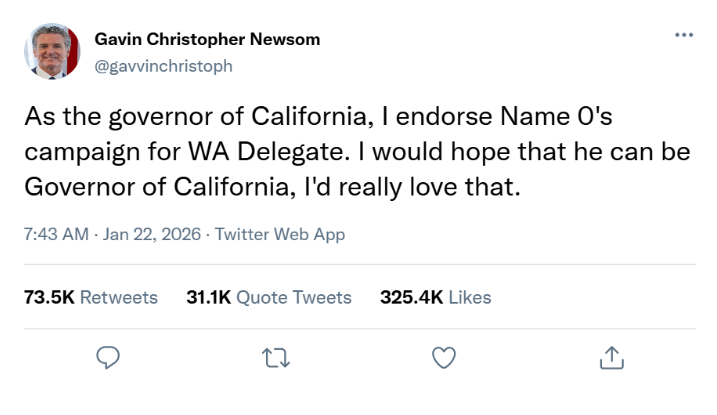Open the three-dot more options menu
Screen dimensions: 717x415
(x=684, y=36)
